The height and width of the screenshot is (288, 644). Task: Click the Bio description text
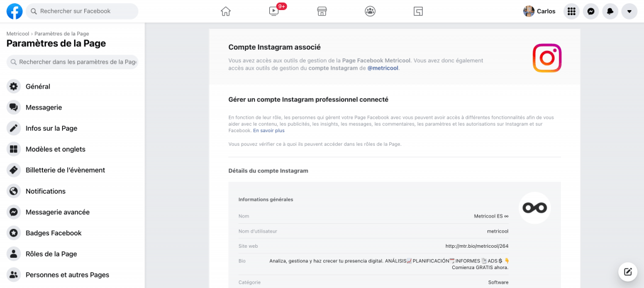[389, 264]
